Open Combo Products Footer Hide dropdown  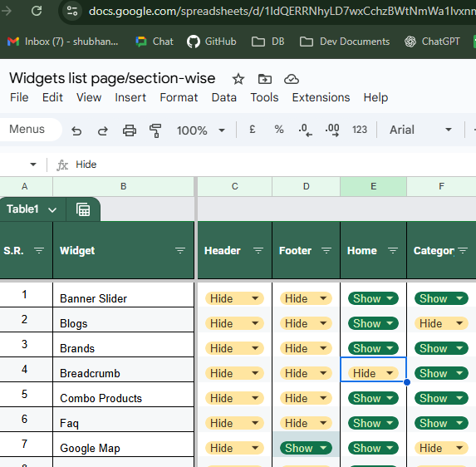pos(306,398)
